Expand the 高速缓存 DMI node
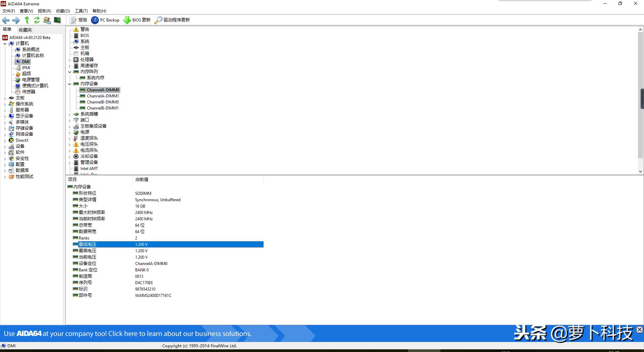This screenshot has height=352, width=644. point(70,66)
